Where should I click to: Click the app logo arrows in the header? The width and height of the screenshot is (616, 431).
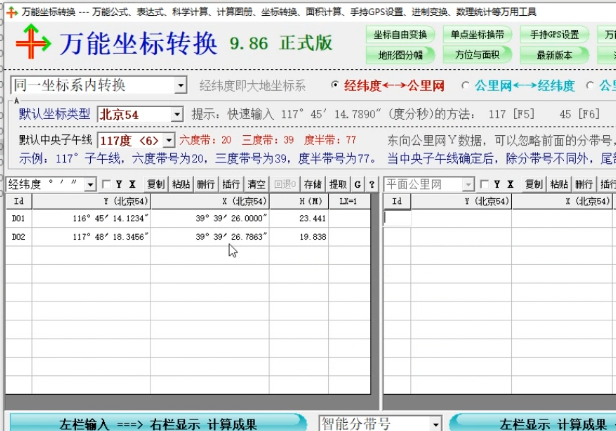tap(33, 41)
